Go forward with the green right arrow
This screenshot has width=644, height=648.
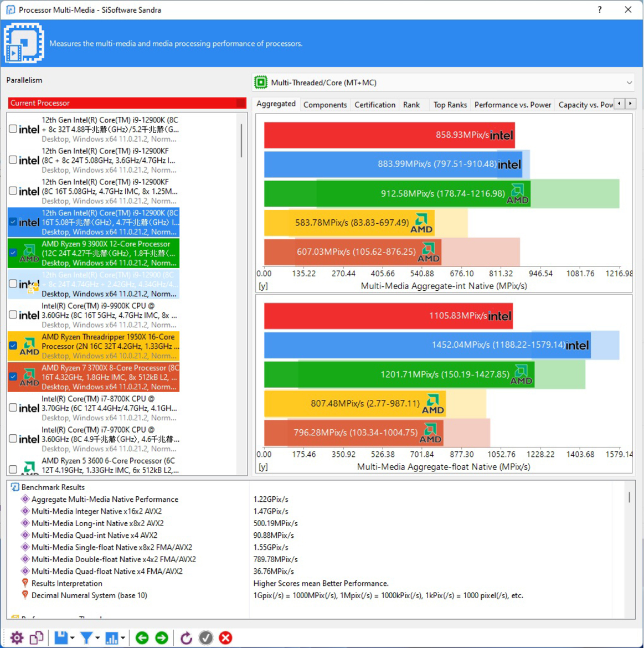(x=162, y=637)
